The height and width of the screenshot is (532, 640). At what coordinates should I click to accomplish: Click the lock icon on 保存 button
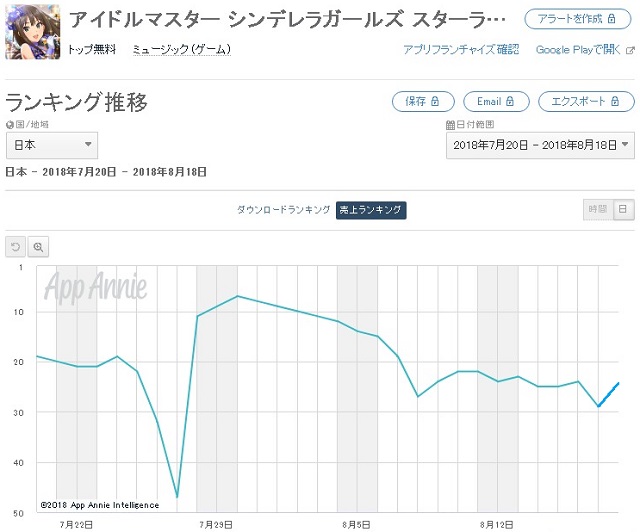coord(435,101)
